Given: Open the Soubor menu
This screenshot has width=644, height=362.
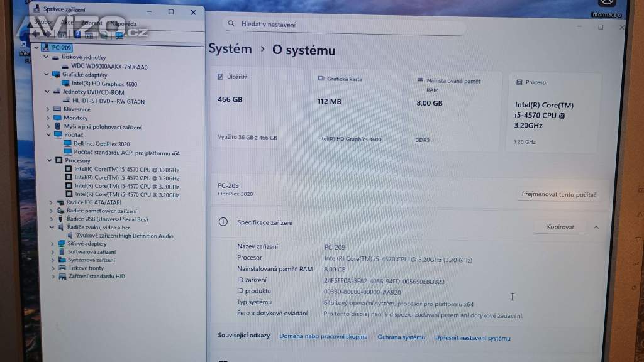Looking at the screenshot, I should click(x=43, y=23).
